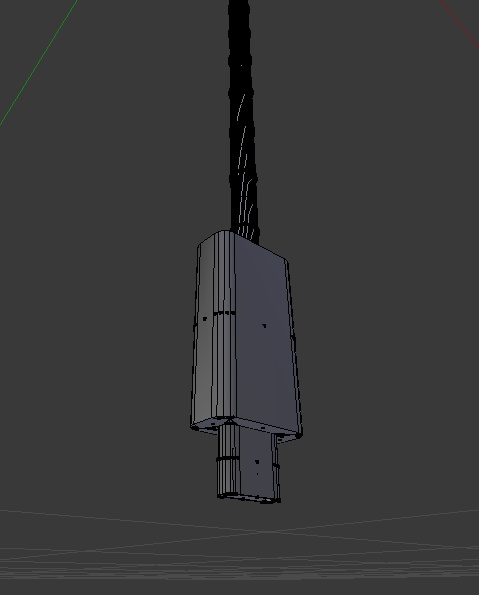Select the face-center dot on housing's left side
479x595 pixels.
pyautogui.click(x=205, y=319)
